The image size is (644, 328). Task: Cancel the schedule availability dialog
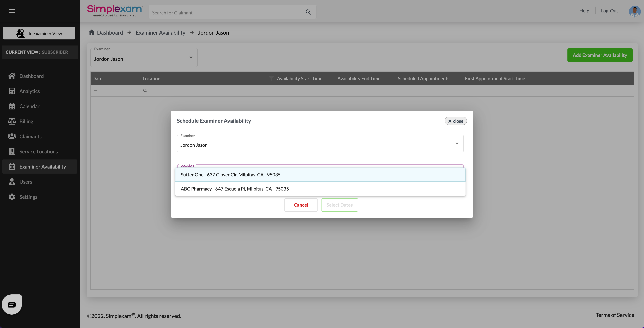pos(301,205)
